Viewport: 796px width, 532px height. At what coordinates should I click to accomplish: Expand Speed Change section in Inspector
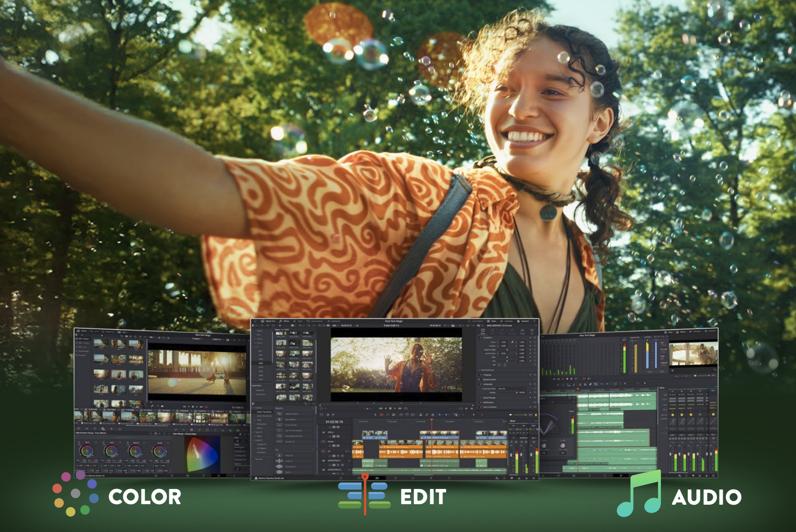[489, 397]
